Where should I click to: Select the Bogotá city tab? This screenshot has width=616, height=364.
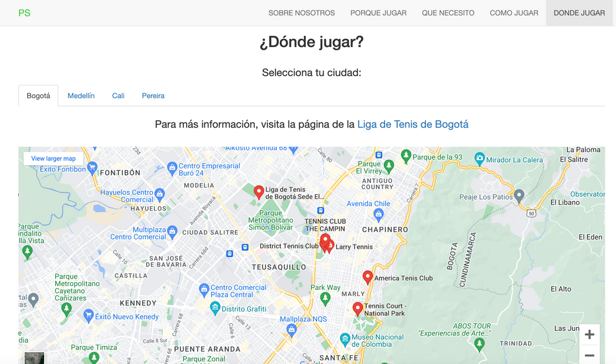pyautogui.click(x=38, y=96)
